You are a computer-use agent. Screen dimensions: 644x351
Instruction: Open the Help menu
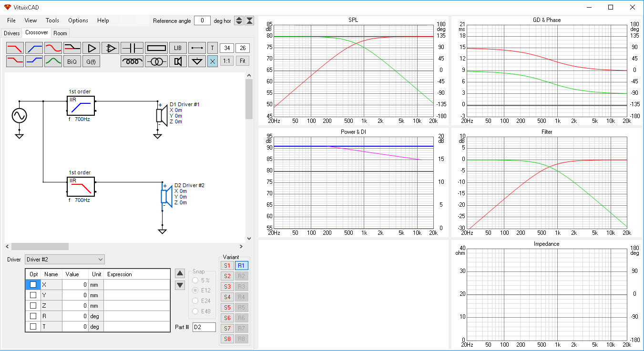[103, 20]
